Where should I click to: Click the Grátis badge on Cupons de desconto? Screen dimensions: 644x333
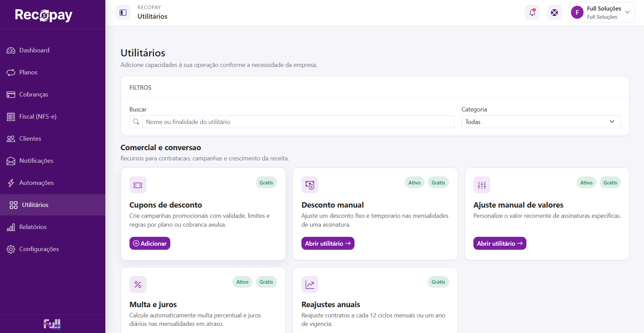tap(266, 182)
